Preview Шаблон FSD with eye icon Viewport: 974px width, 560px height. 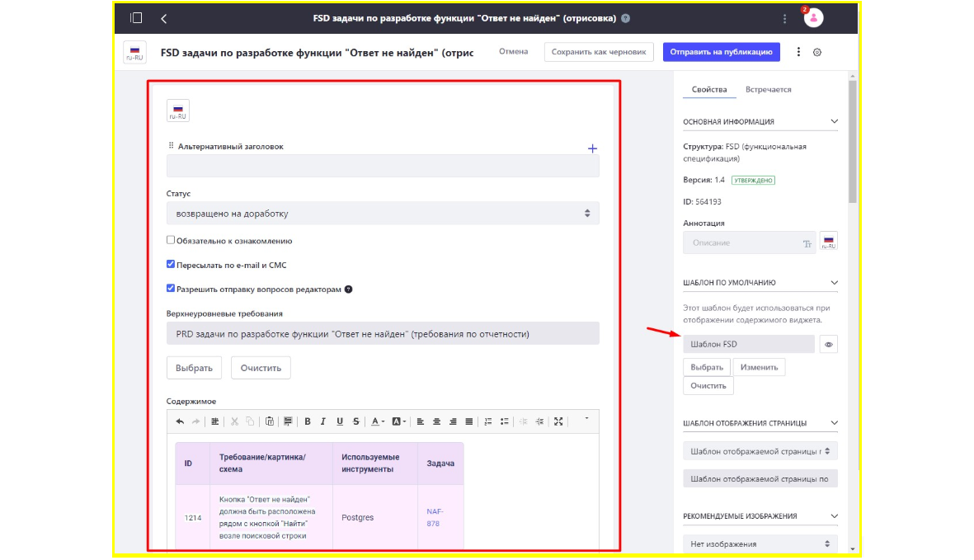[829, 344]
